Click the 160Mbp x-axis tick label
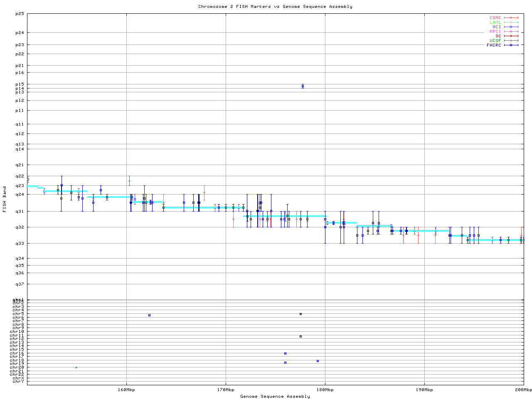Viewport: 532px width, 399px height. 126,390
